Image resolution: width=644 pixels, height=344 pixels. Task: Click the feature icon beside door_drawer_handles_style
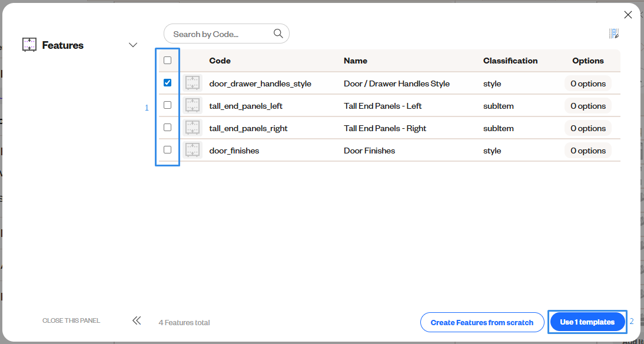pyautogui.click(x=192, y=83)
